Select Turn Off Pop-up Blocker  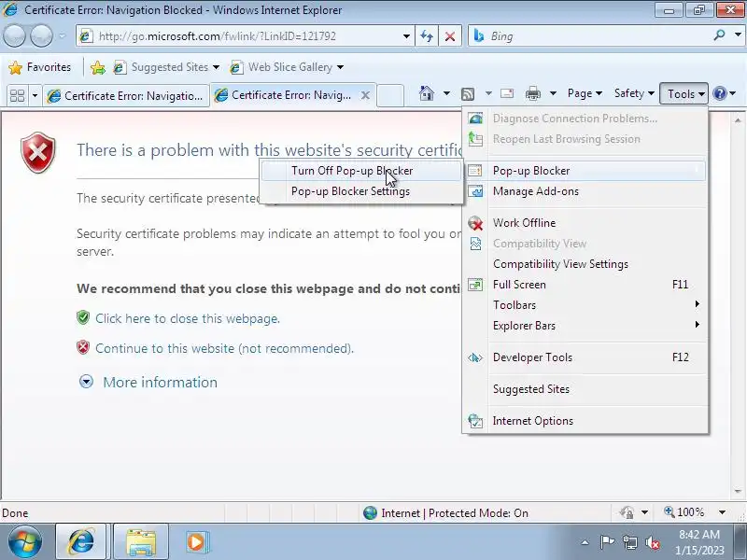click(x=361, y=171)
